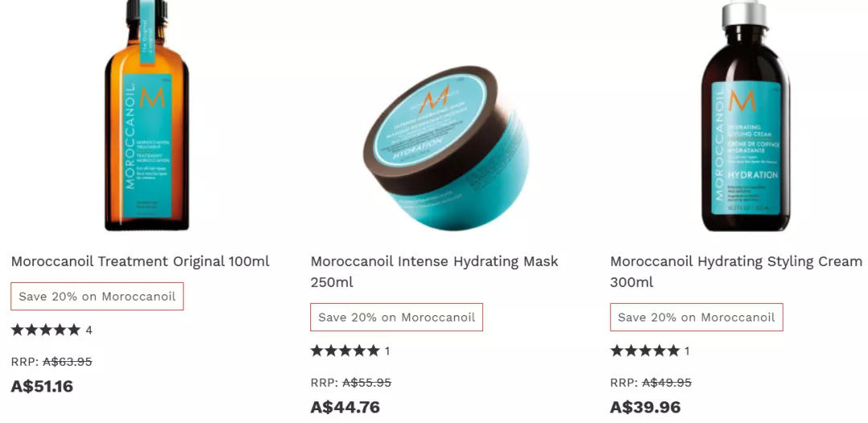Viewport: 868px width, 423px height.
Task: Click the Moroccanoil Hydrating Styling Cream 300ml title
Action: (736, 272)
